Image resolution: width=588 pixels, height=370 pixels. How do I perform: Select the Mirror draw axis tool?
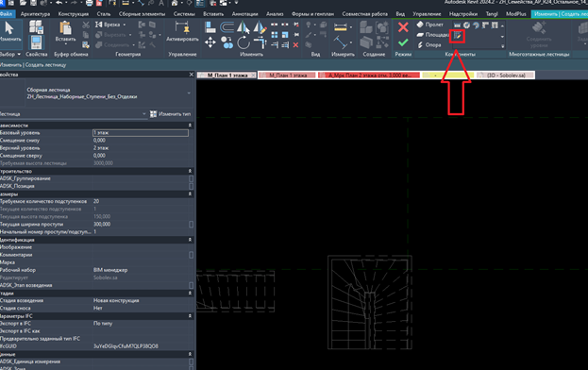(260, 27)
